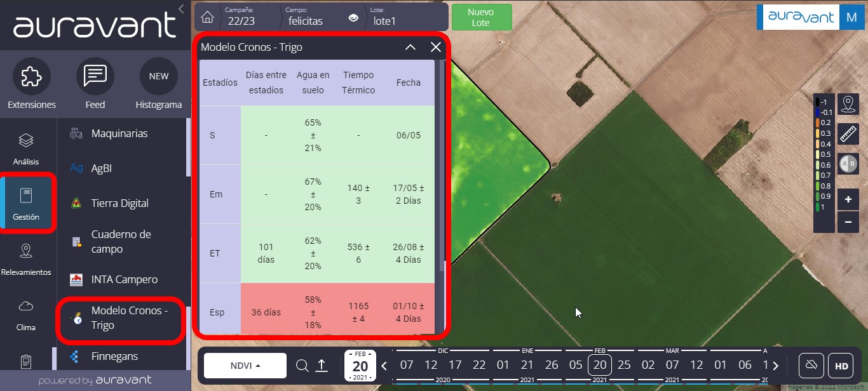This screenshot has height=391, width=868.
Task: Select Modelo Cronos - Trigo menu item
Action: pos(121,318)
